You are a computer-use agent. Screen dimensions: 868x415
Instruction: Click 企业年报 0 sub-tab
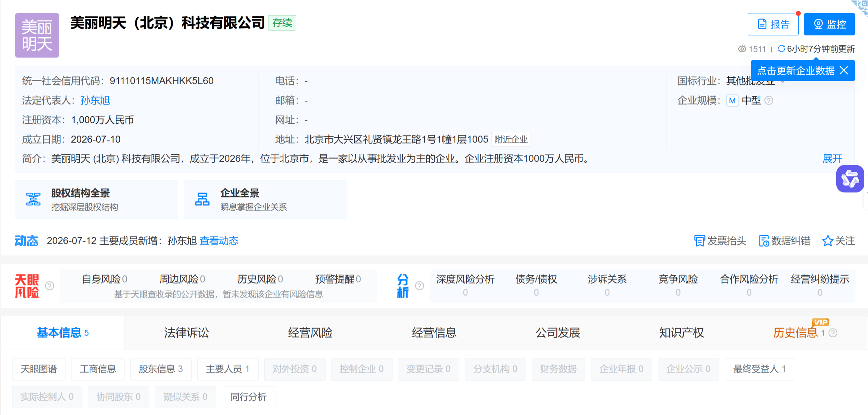click(621, 369)
